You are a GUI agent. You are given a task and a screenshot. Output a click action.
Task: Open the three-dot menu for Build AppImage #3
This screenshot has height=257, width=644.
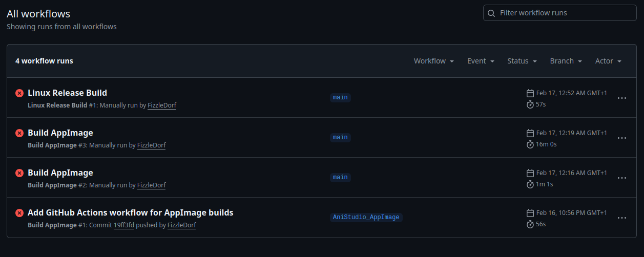(x=622, y=138)
